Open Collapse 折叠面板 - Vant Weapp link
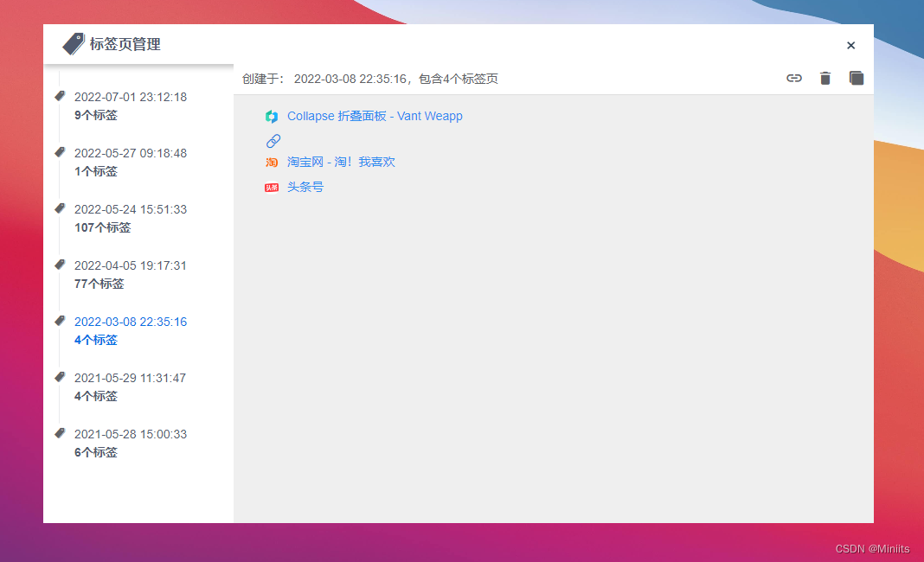Image resolution: width=924 pixels, height=562 pixels. click(x=375, y=116)
